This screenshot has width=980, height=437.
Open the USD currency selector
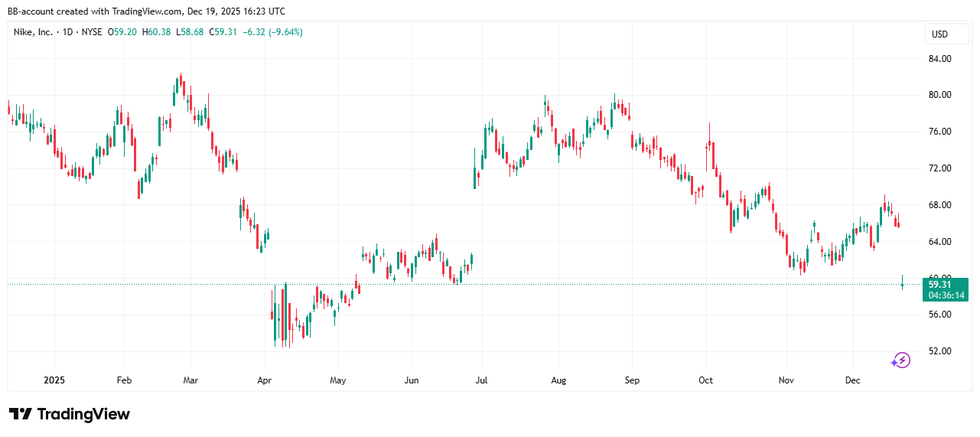939,34
